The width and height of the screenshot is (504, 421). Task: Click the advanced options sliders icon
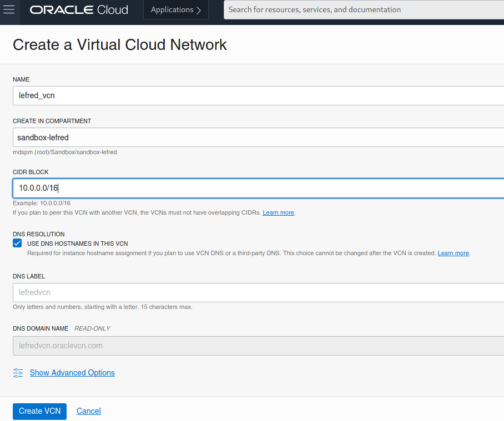click(x=18, y=373)
